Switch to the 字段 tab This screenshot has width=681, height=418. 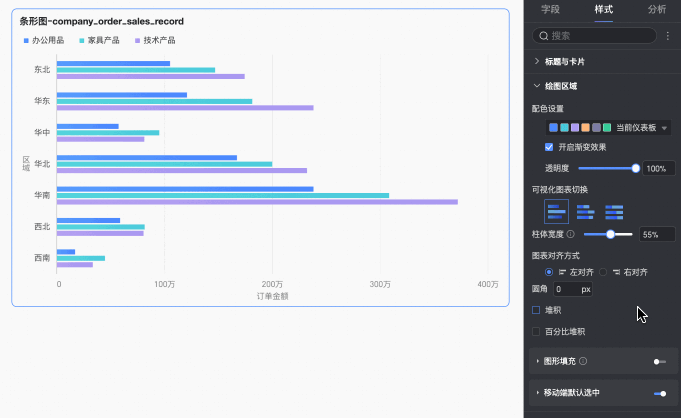pyautogui.click(x=550, y=9)
